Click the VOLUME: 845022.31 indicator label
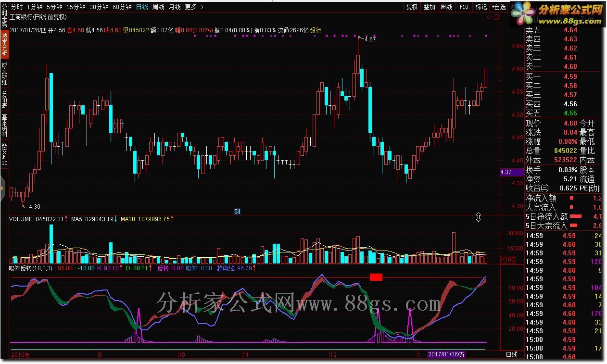Viewport: 607px width, 364px height. pyautogui.click(x=37, y=219)
